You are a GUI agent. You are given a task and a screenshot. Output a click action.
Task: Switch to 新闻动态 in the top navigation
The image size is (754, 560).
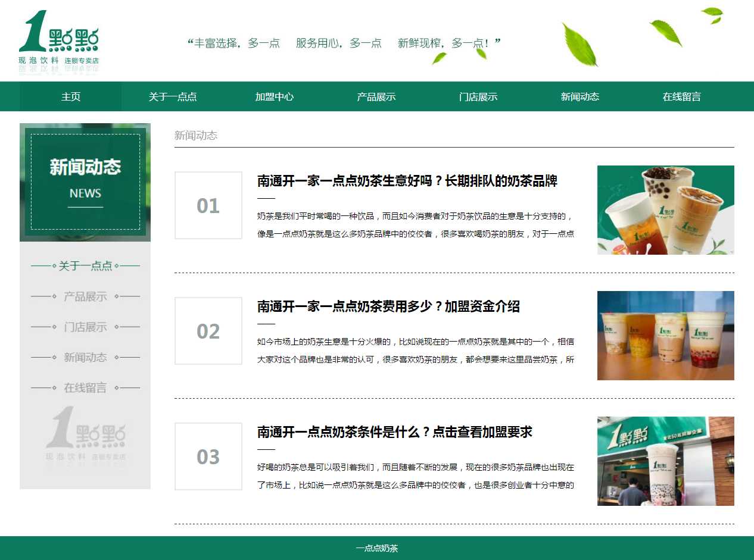point(580,96)
